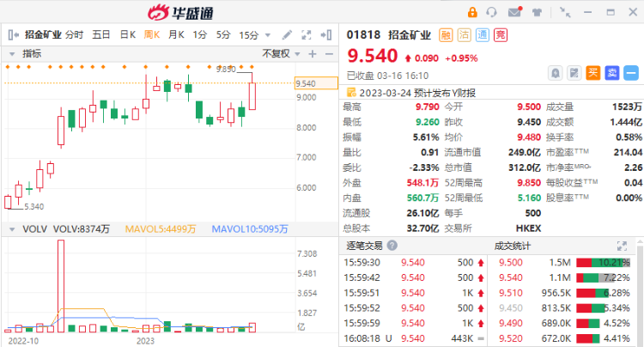Viewport: 644px width, 347px height.
Task: Click the 01818 stock code
Action: click(x=363, y=35)
